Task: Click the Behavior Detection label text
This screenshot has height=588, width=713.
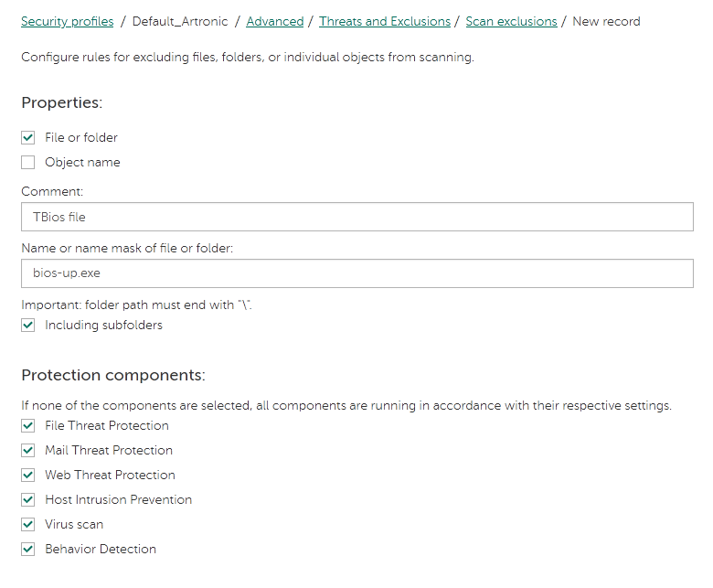Action: [x=100, y=549]
